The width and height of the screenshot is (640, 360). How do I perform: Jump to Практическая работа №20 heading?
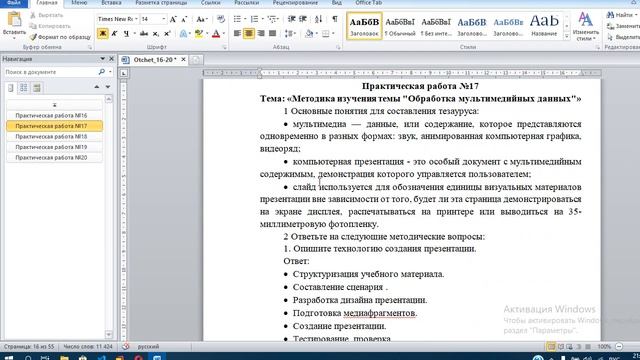tap(54, 158)
